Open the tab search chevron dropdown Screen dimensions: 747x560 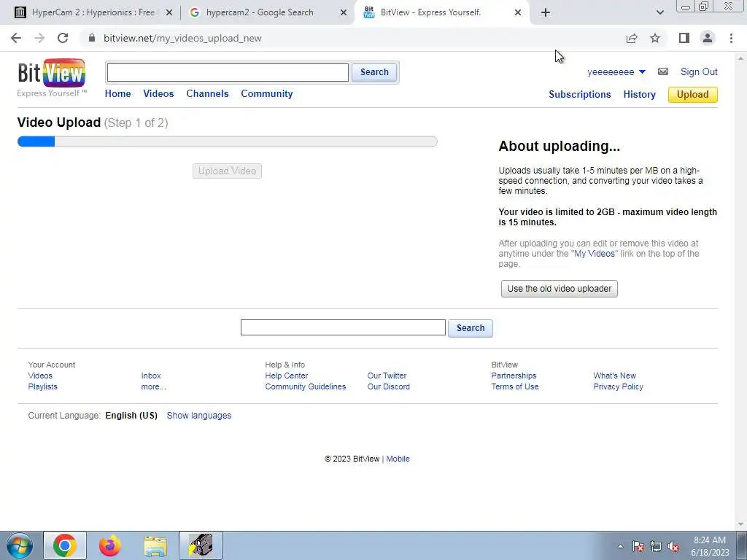[659, 12]
